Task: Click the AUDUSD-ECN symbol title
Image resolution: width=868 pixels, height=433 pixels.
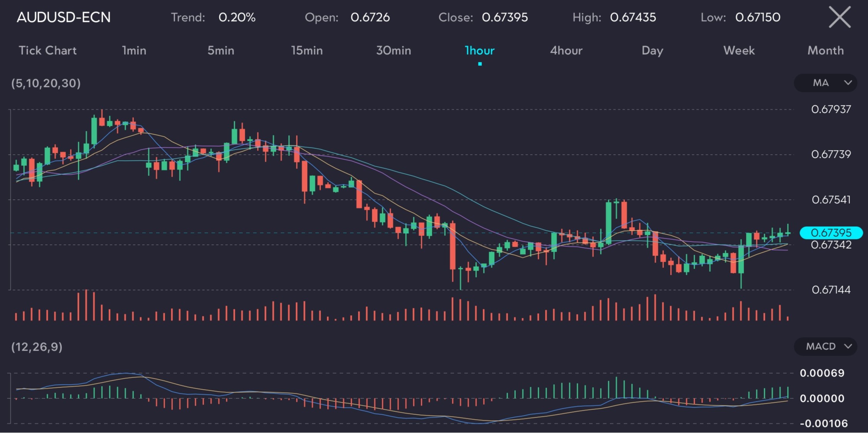Action: pyautogui.click(x=64, y=17)
